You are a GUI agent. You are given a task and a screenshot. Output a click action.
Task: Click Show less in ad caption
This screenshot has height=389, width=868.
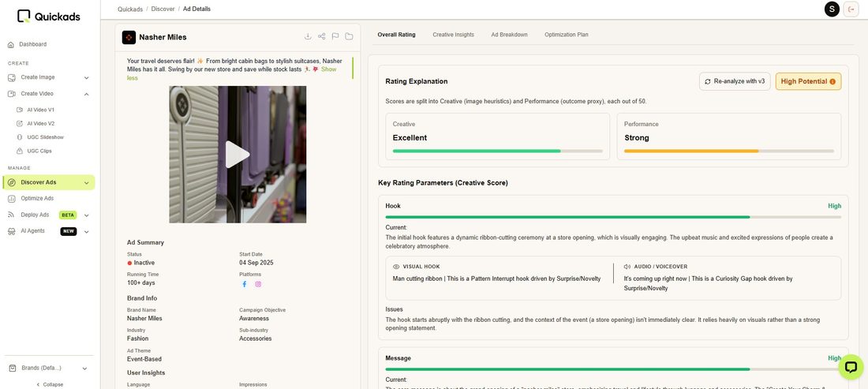point(328,69)
